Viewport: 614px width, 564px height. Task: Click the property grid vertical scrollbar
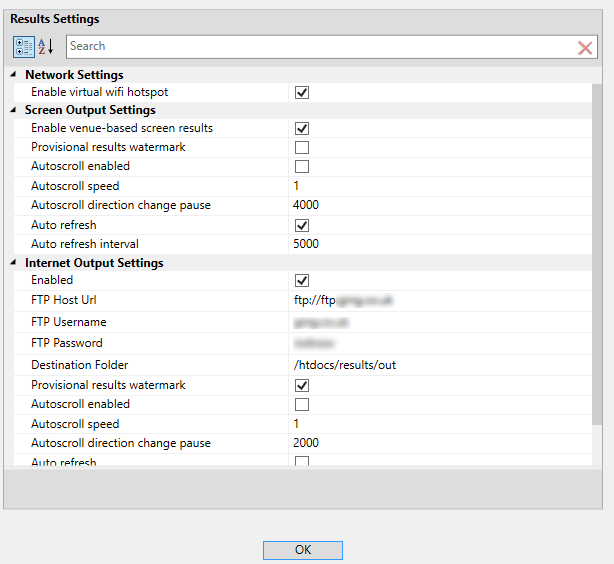[x=597, y=255]
